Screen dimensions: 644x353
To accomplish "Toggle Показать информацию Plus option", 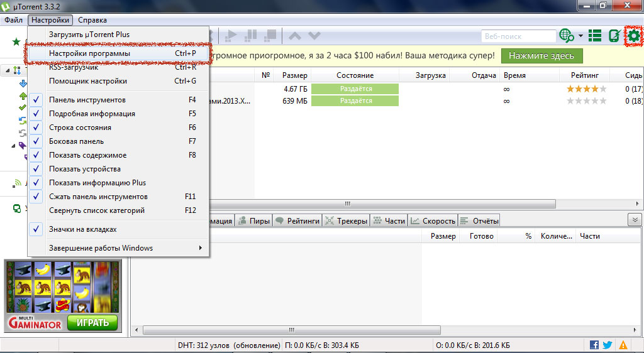I will tap(118, 183).
